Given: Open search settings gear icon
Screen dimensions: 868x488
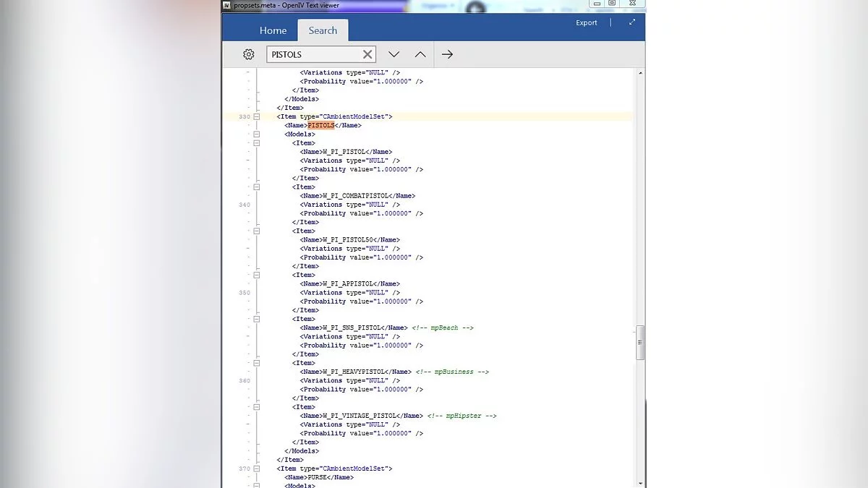Looking at the screenshot, I should (249, 54).
